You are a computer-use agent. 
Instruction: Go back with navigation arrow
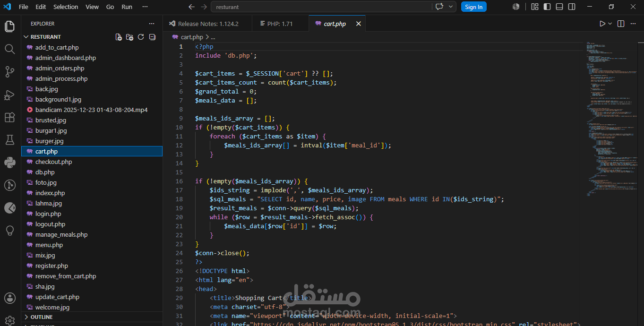pos(191,7)
